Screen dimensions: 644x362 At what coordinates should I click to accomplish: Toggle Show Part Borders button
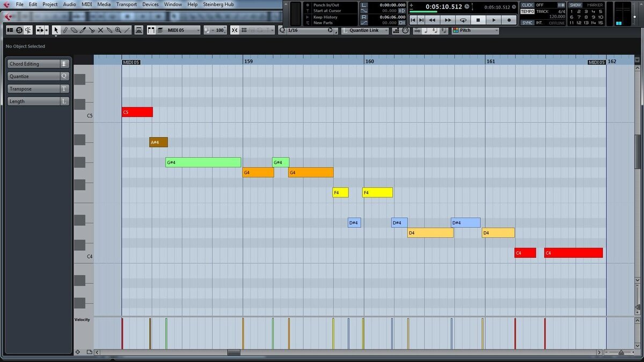[150, 31]
